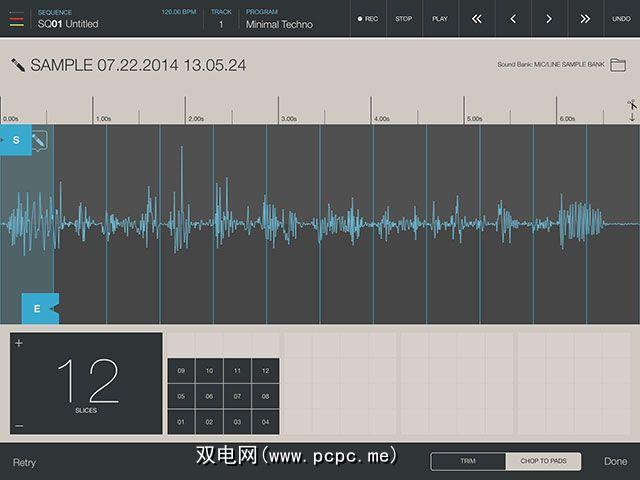This screenshot has height=480, width=640.
Task: Step forward with the single right arrow
Action: [x=549, y=19]
